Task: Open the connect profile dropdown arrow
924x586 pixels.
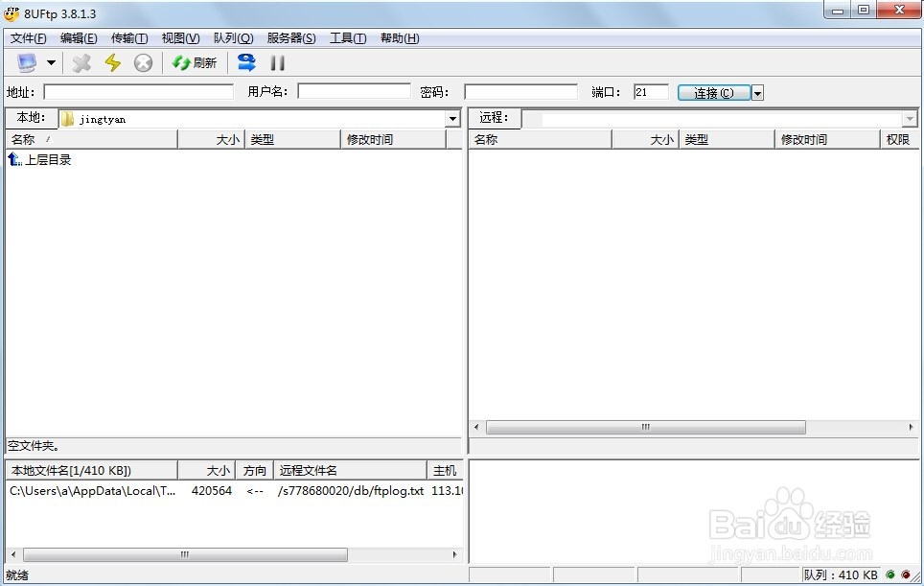Action: click(x=757, y=92)
